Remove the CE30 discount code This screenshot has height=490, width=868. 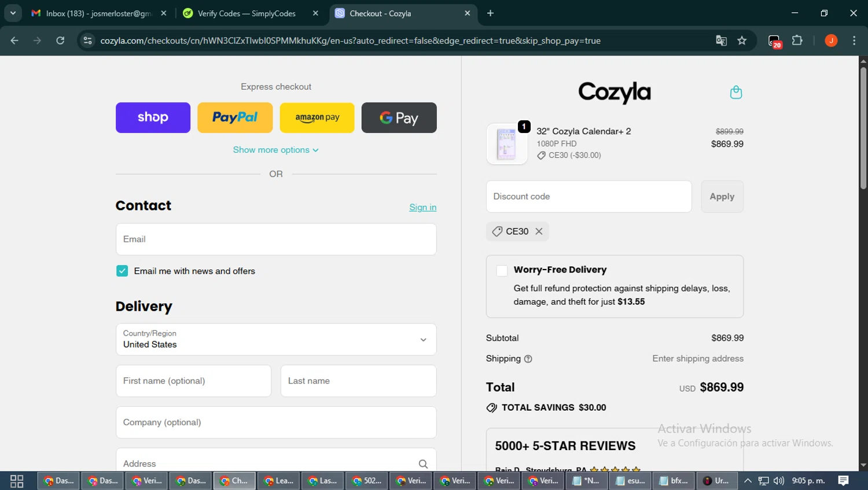pos(539,231)
